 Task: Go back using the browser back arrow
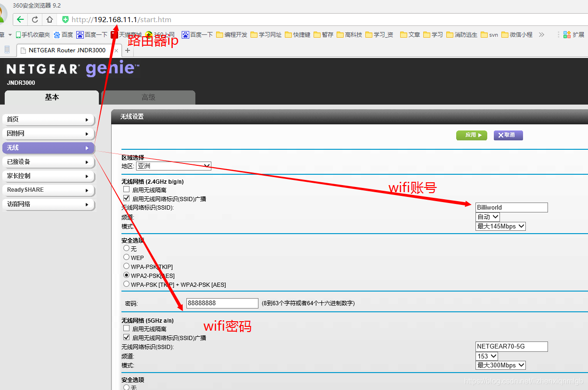pos(20,20)
